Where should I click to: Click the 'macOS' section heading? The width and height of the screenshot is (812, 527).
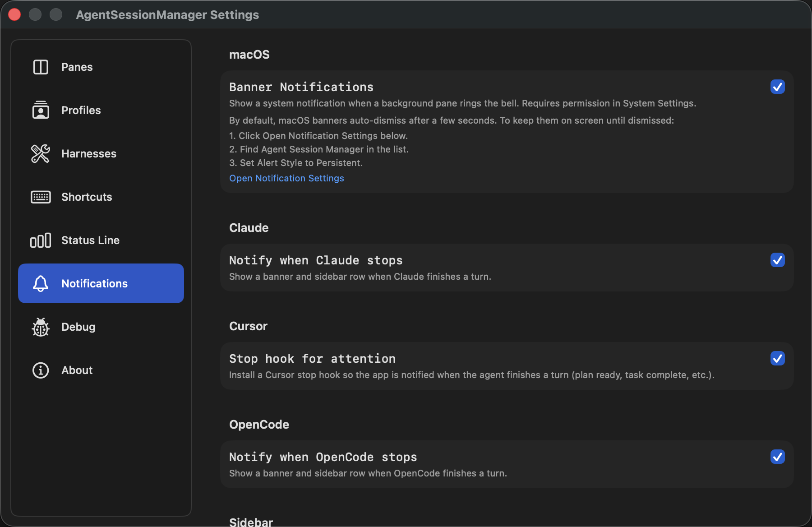(249, 55)
